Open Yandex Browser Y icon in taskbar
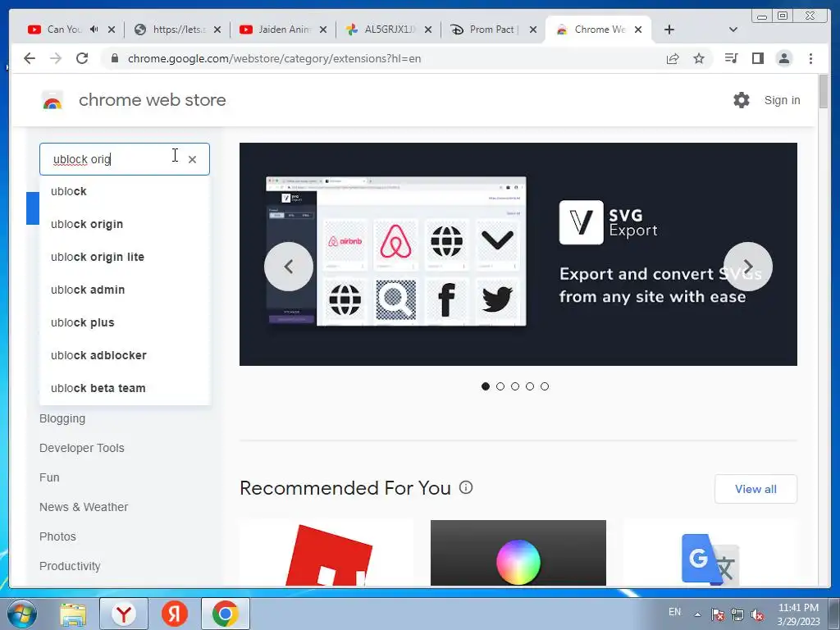This screenshot has height=630, width=840. 124,614
